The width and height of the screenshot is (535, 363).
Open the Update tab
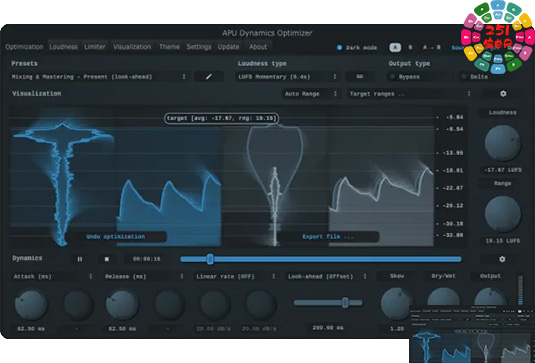229,47
